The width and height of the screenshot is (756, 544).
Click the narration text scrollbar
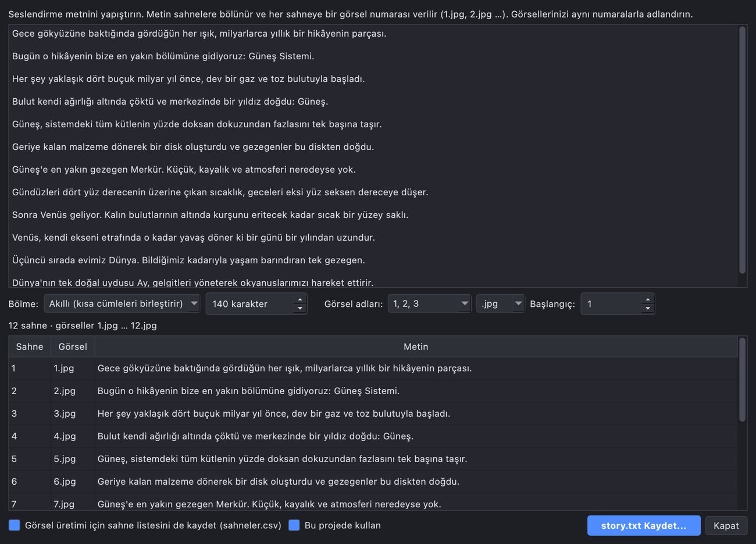pos(742,150)
